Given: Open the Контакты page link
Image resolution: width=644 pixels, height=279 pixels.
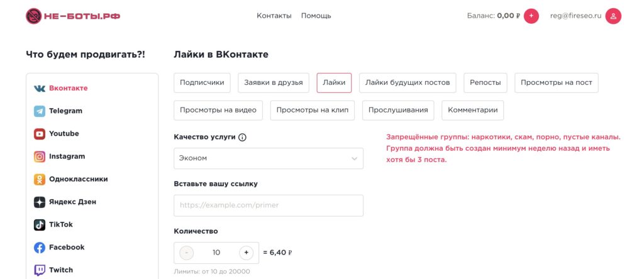Looking at the screenshot, I should (x=274, y=16).
